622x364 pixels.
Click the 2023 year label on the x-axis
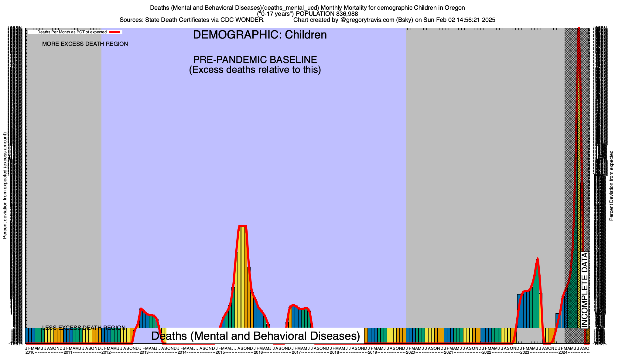(525, 352)
